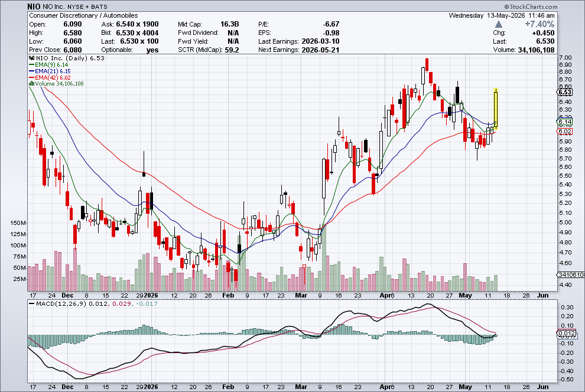Click the 'Jun' label under the price chart
This screenshot has width=585, height=392.
(543, 295)
